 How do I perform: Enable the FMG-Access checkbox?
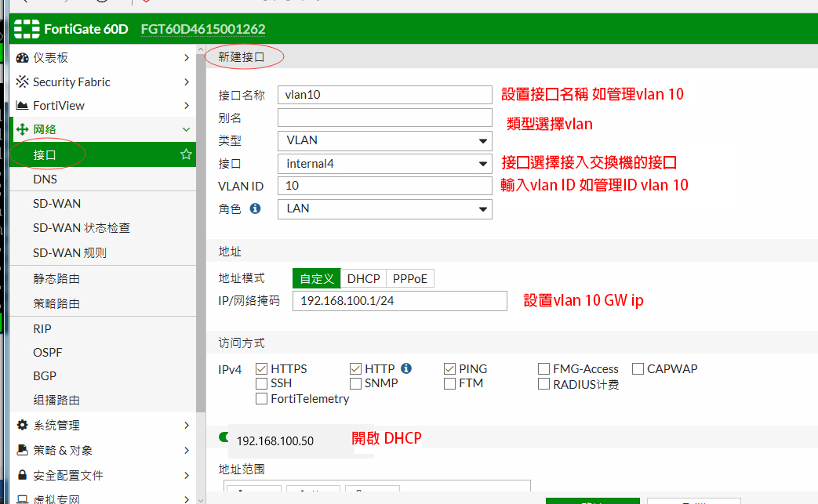[x=544, y=369]
